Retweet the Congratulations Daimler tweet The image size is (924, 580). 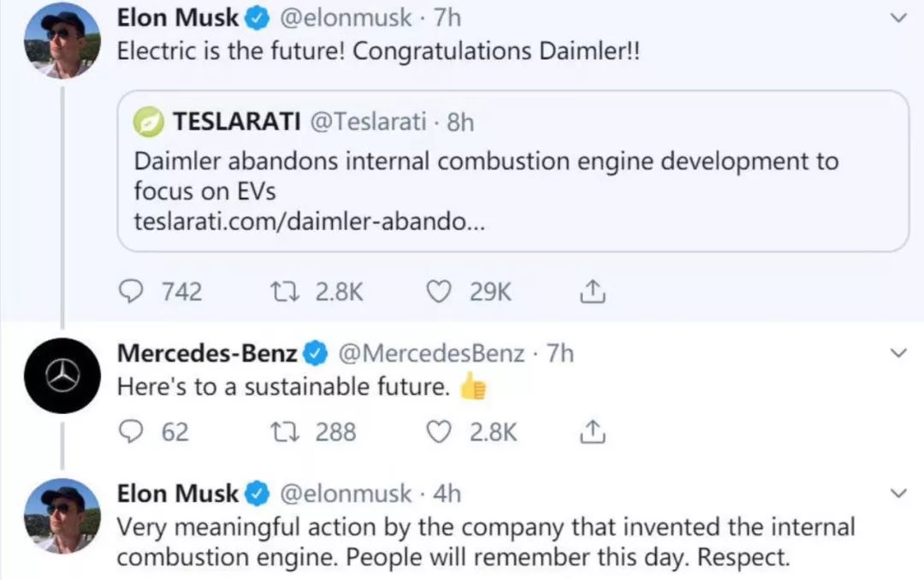click(x=281, y=293)
